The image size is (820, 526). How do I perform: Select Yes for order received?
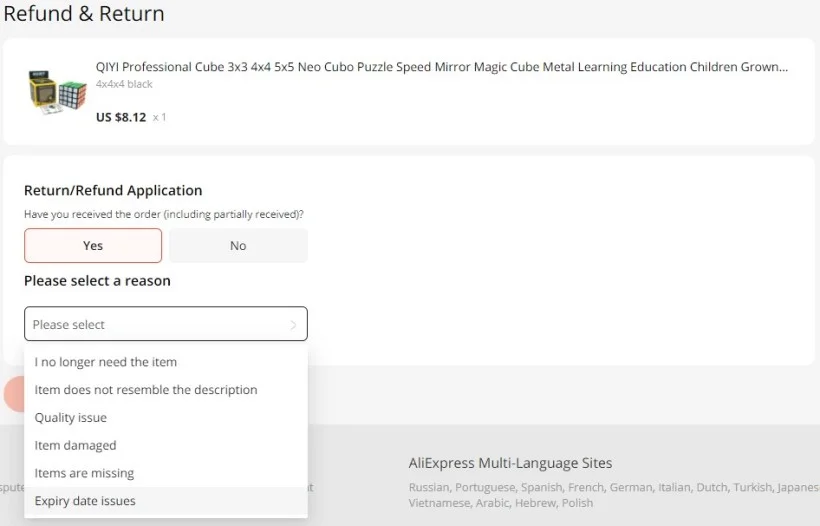(x=93, y=245)
